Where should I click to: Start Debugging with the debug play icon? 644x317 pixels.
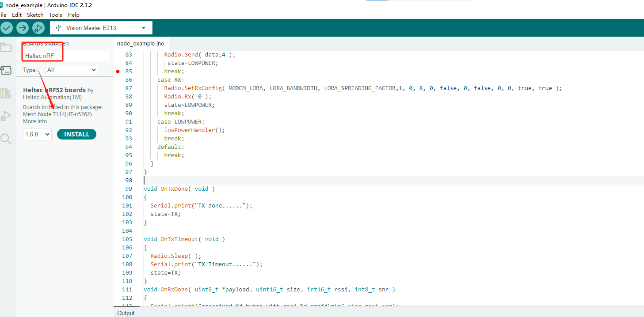click(x=38, y=28)
